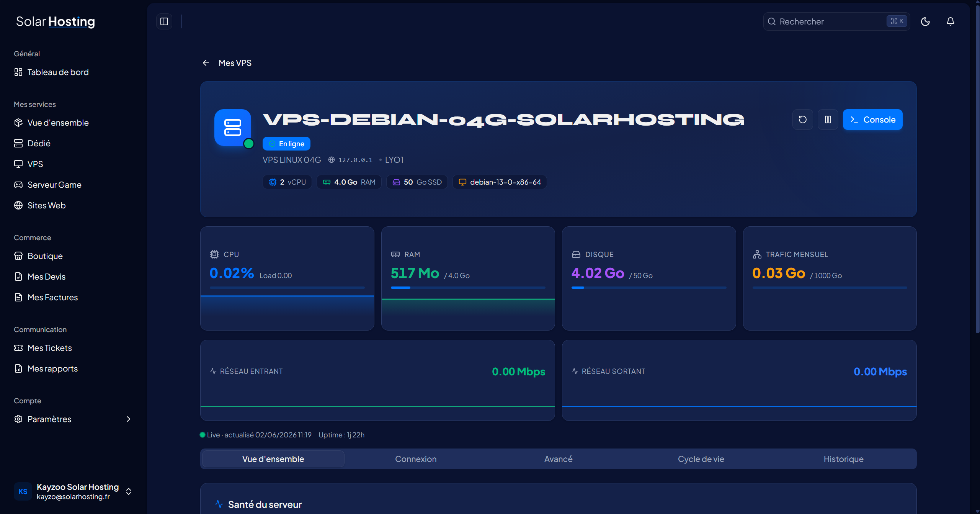This screenshot has width=980, height=514.
Task: Click the CPU card chip icon
Action: (x=214, y=254)
